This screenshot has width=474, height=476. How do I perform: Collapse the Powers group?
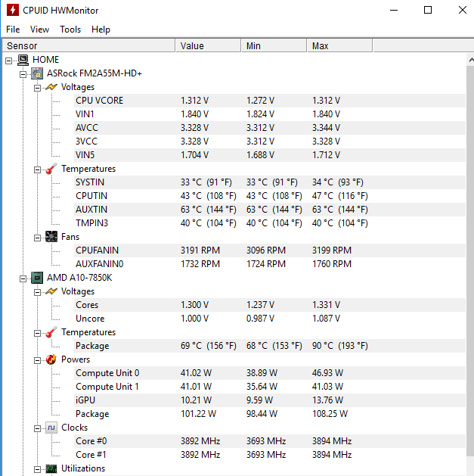point(37,360)
